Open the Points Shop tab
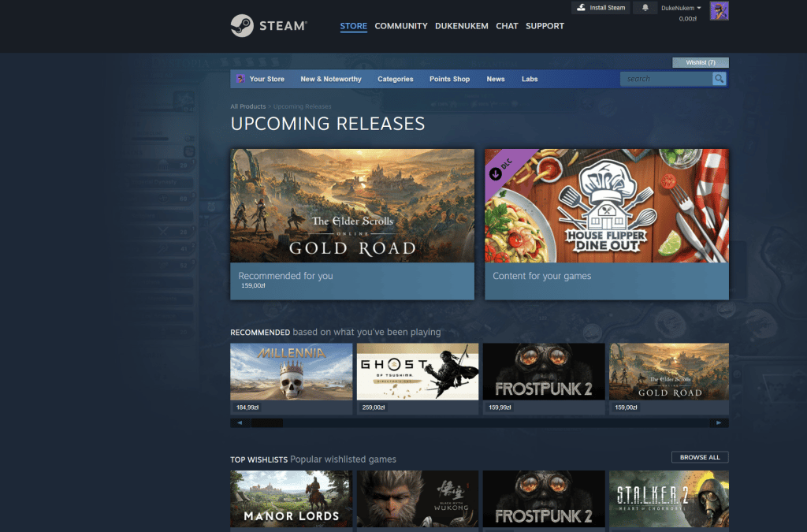 coord(450,79)
